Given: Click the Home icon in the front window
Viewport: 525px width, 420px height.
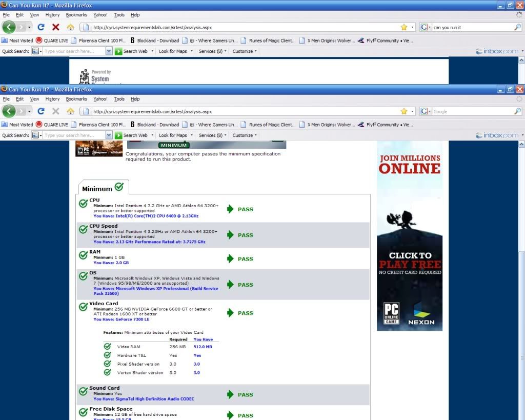Looking at the screenshot, I should pyautogui.click(x=70, y=111).
